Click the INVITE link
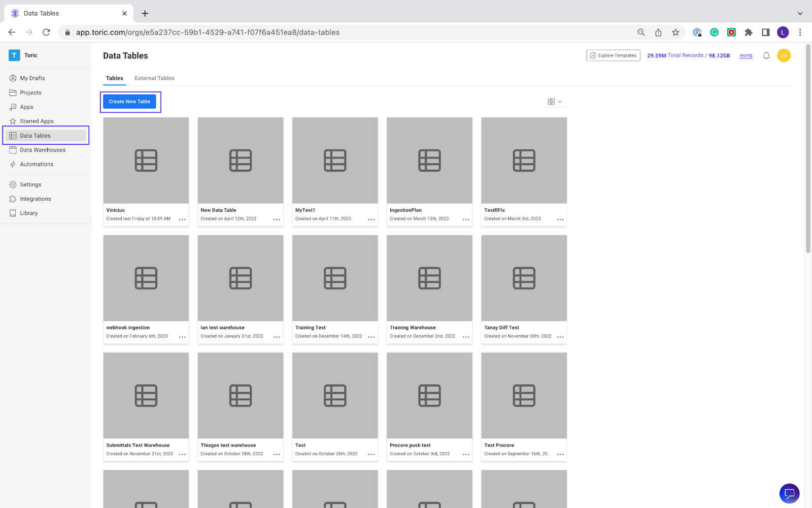 point(746,56)
